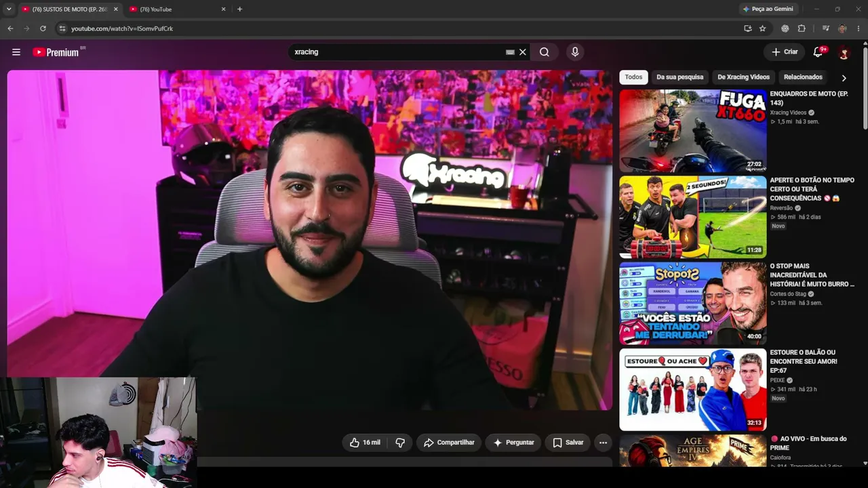868x488 pixels.
Task: Open the Reversão football challenge thumbnail
Action: pyautogui.click(x=693, y=217)
